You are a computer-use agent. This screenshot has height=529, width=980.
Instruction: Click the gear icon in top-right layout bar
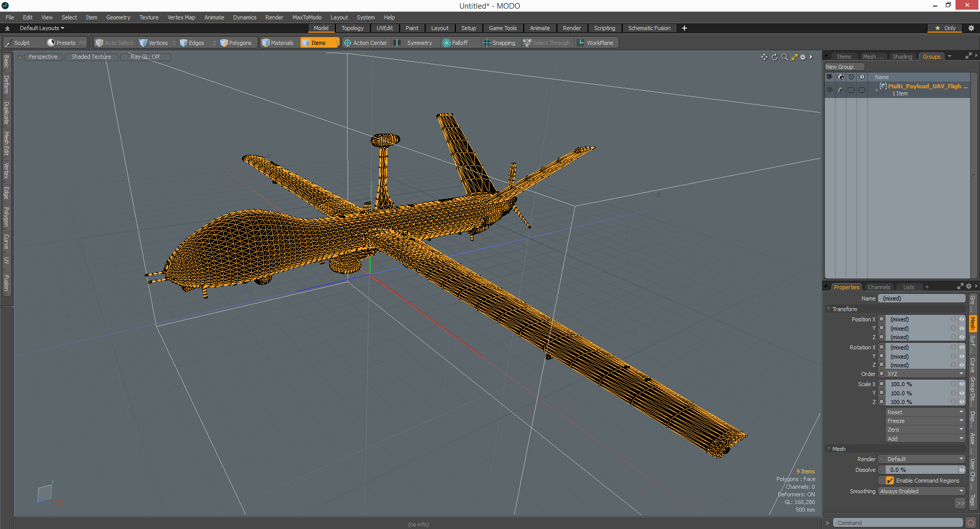[x=971, y=28]
